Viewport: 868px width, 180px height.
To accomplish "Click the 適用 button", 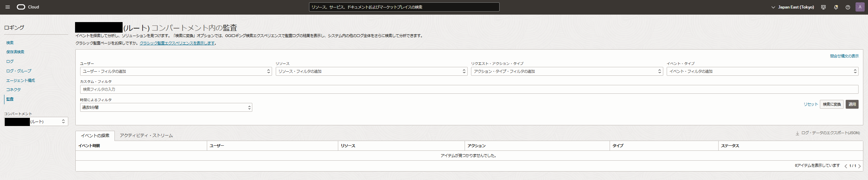I will [x=852, y=104].
